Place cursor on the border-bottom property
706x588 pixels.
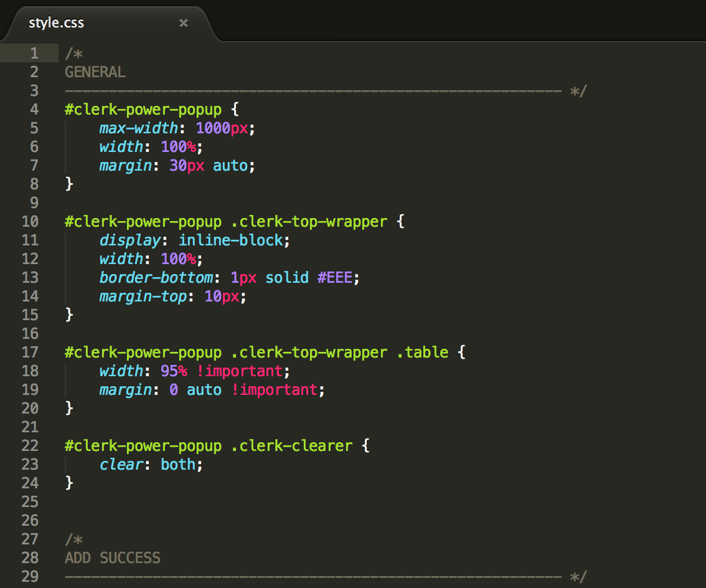tap(156, 278)
